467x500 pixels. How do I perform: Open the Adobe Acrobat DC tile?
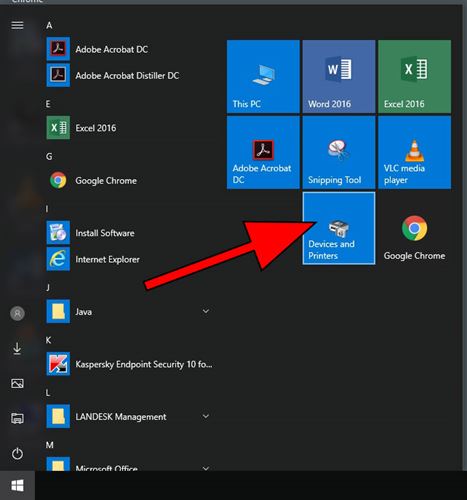(263, 152)
